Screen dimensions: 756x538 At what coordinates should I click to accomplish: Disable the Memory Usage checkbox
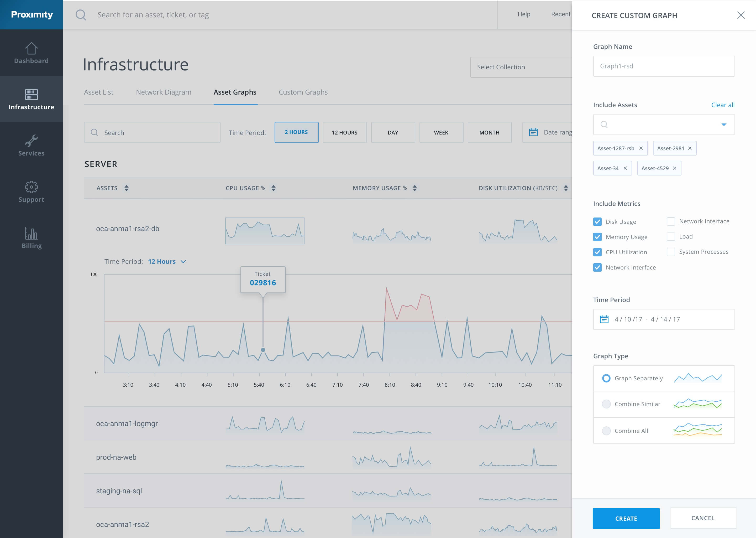[x=597, y=236]
